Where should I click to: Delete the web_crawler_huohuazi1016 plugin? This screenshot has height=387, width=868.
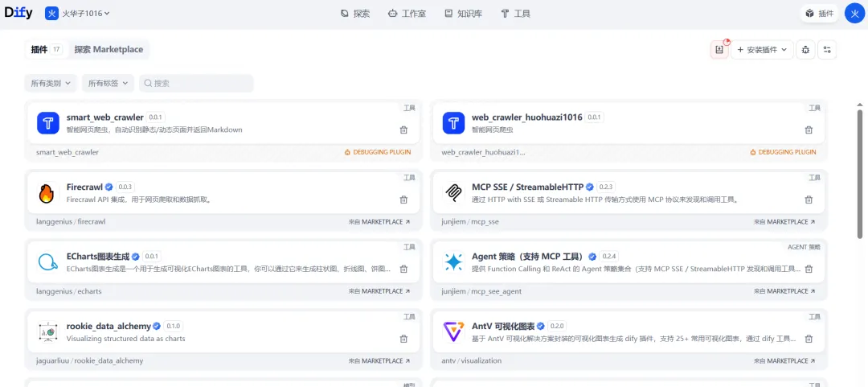tap(809, 130)
